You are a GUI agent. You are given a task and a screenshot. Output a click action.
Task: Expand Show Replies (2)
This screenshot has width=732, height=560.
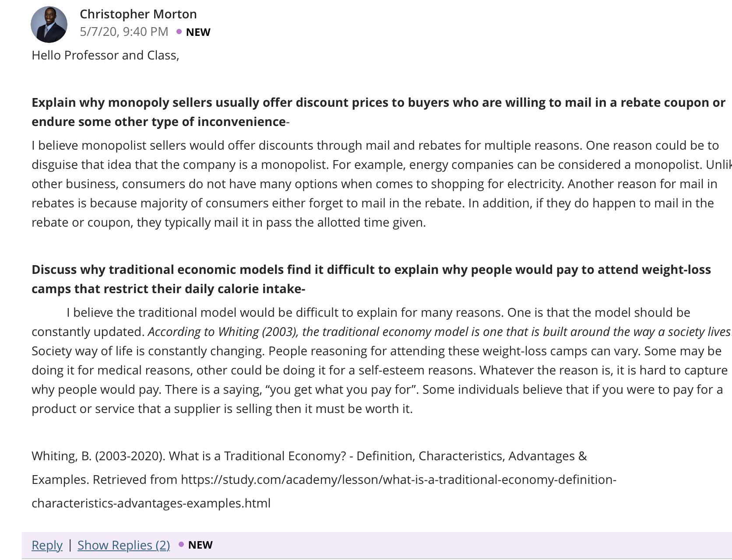pyautogui.click(x=124, y=545)
